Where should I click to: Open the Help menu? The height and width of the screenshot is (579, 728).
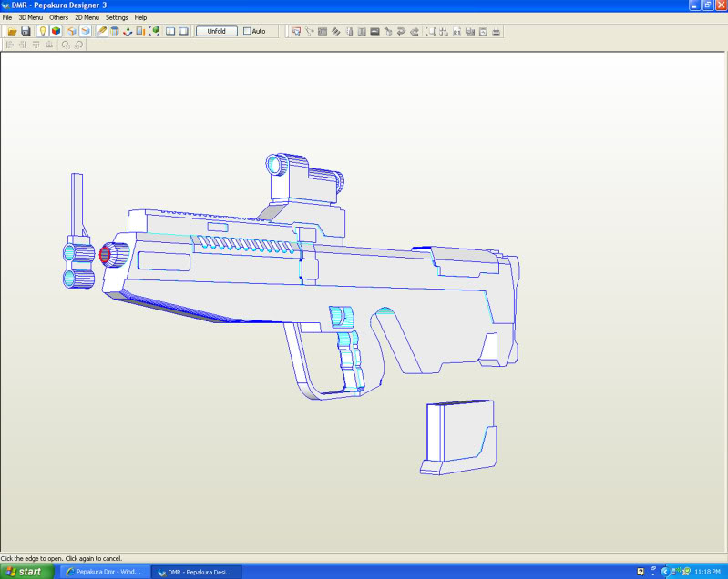(x=140, y=17)
